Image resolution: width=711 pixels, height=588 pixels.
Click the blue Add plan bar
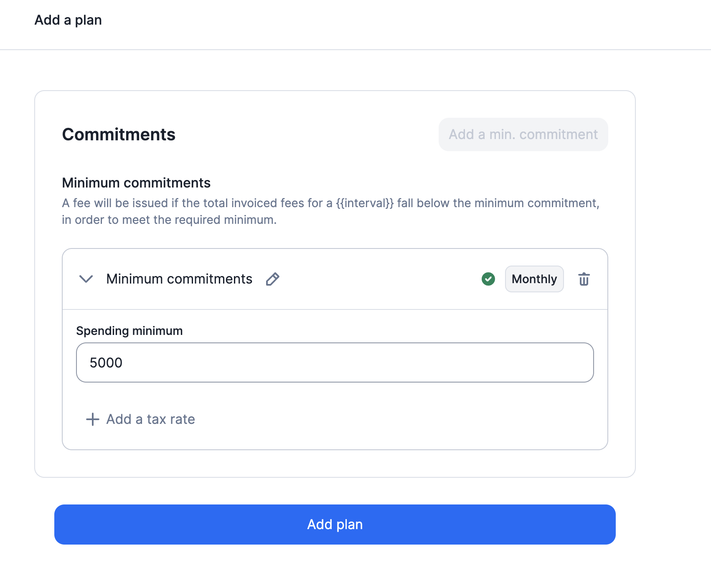pos(335,525)
